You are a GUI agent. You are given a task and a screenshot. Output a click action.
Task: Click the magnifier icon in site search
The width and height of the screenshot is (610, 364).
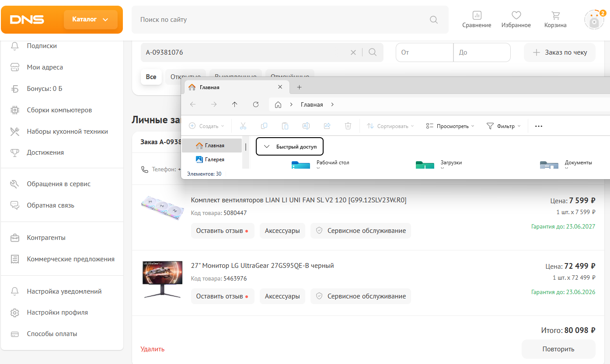[434, 20]
